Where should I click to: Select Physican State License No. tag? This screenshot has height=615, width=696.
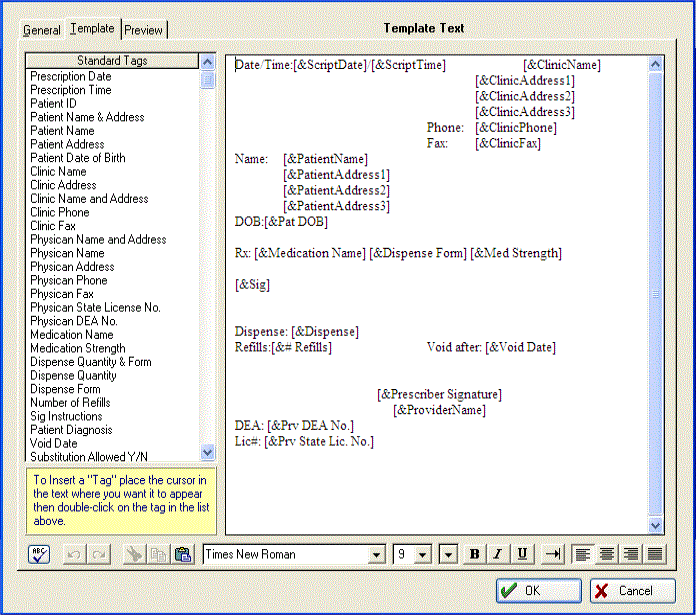(x=95, y=308)
